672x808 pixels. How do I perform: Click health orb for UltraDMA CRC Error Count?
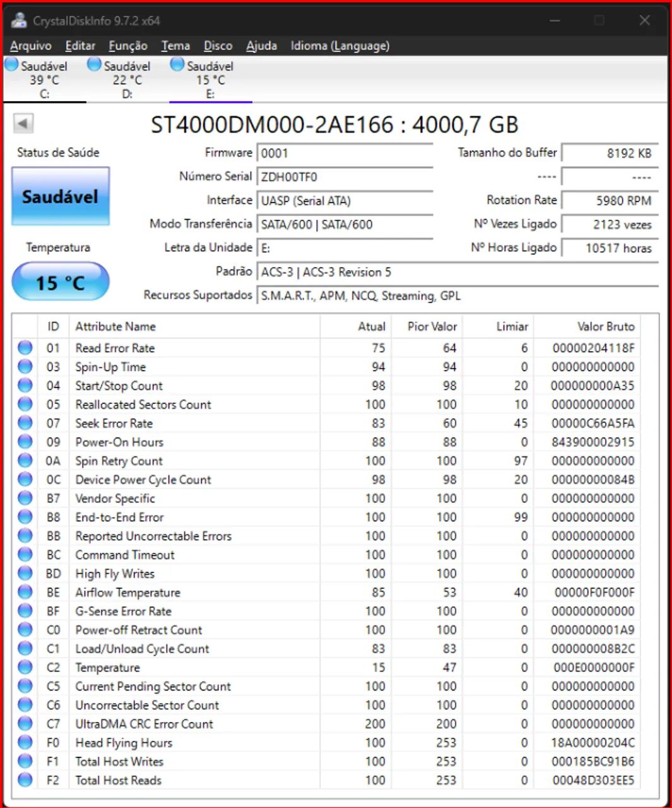[x=25, y=723]
